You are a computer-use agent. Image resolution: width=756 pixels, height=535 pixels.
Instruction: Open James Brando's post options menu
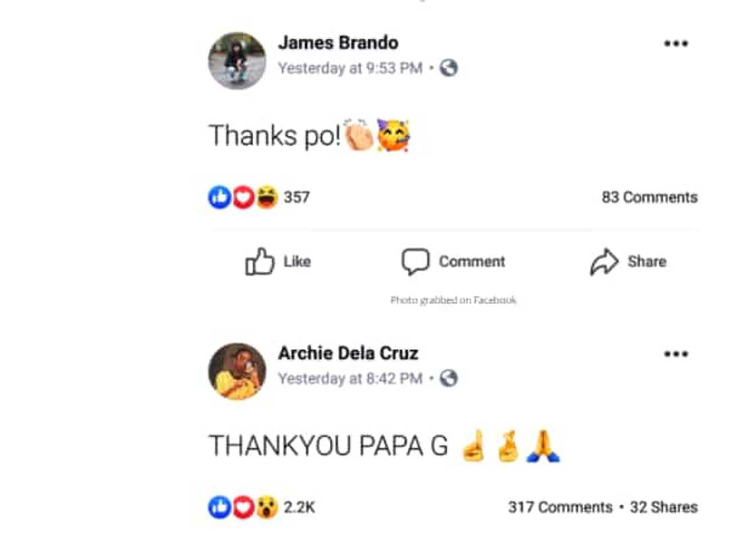(676, 43)
